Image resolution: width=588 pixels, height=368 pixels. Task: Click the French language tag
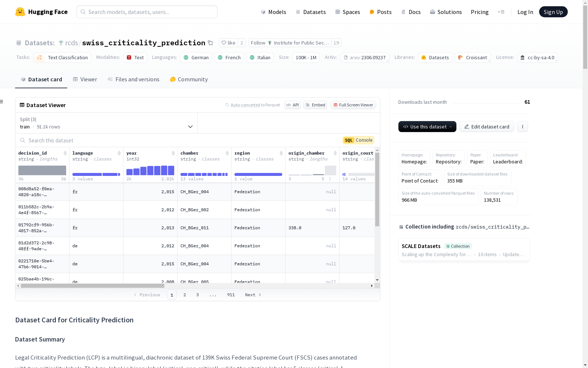coord(229,57)
